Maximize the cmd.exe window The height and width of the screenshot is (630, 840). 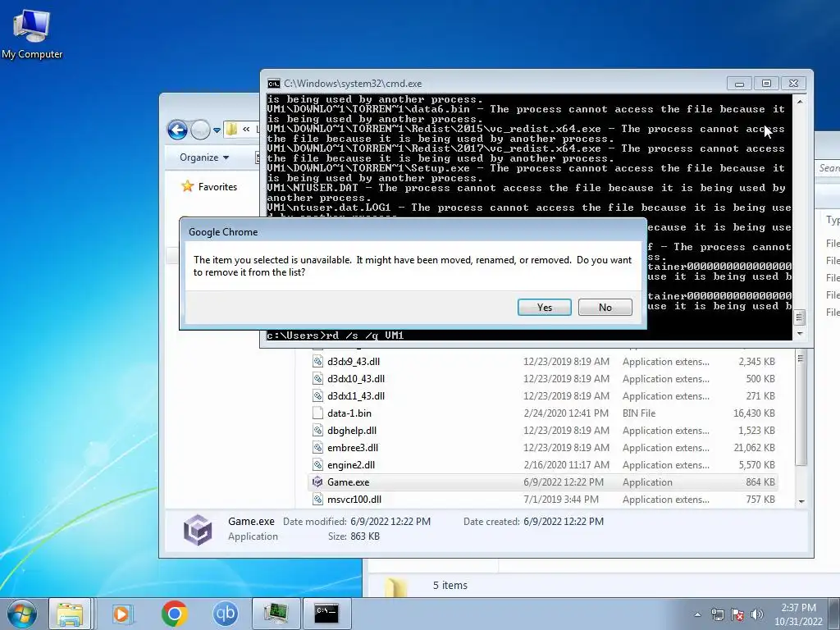tap(766, 83)
